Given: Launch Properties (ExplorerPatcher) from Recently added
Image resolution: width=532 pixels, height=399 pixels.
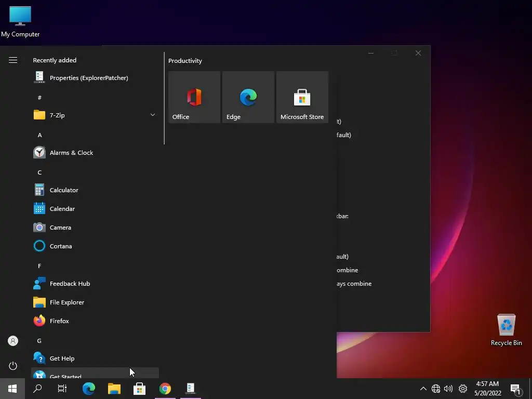Looking at the screenshot, I should (x=95, y=78).
